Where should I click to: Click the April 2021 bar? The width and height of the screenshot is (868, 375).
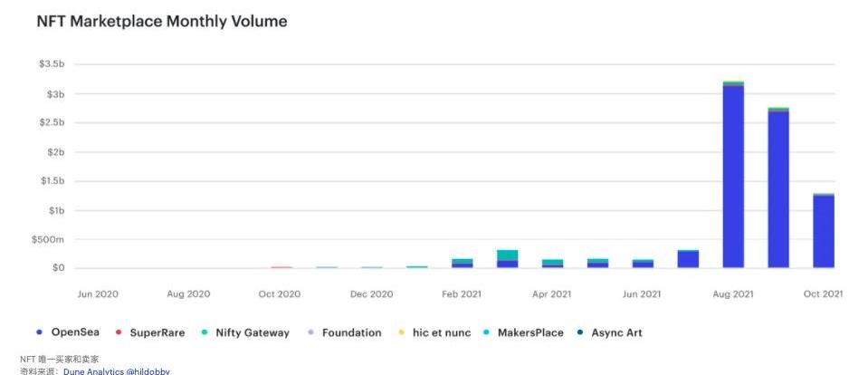click(x=552, y=264)
